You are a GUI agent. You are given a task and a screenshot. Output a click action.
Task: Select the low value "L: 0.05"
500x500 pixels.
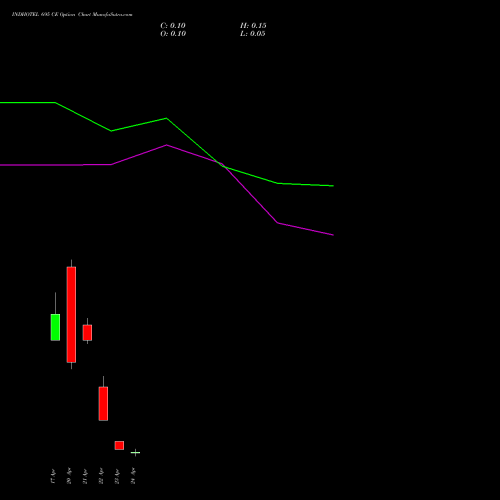click(252, 34)
